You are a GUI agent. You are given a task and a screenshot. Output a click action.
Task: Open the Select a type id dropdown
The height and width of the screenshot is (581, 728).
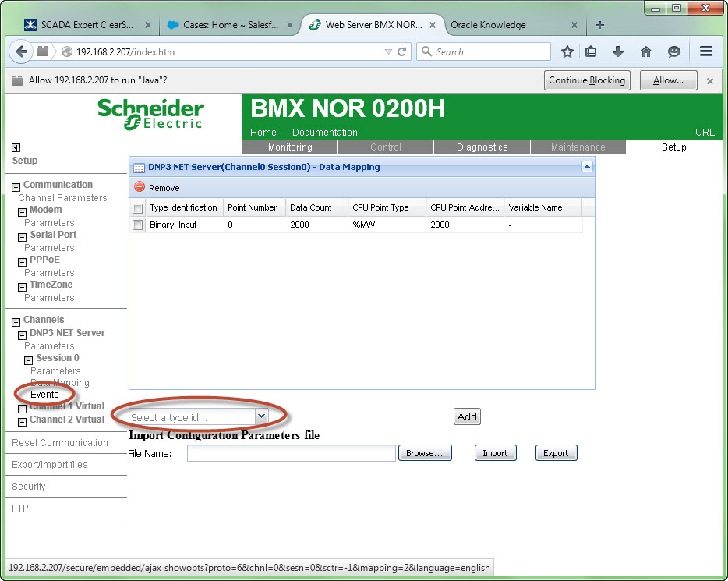tap(261, 416)
